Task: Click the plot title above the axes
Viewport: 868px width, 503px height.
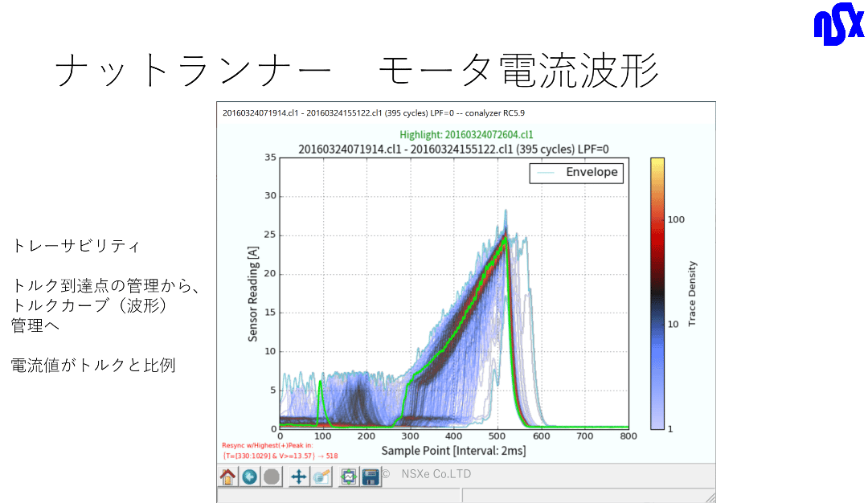Action: (x=453, y=149)
